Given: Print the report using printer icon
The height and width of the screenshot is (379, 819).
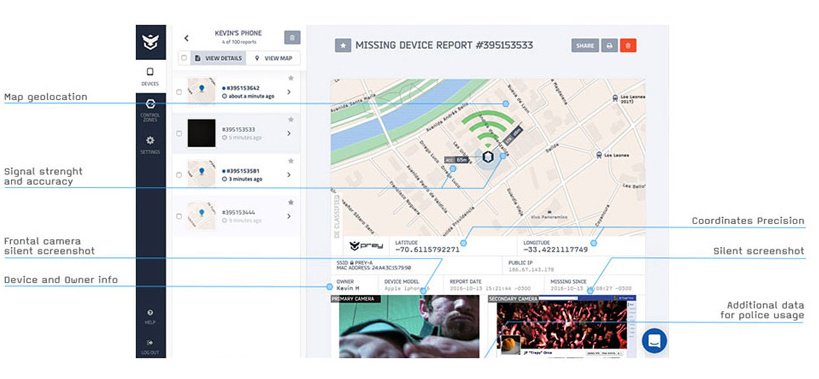Looking at the screenshot, I should pos(609,45).
